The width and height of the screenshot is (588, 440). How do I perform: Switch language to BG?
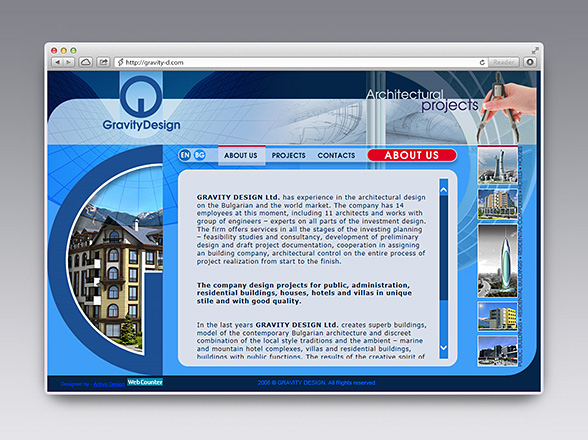coord(200,155)
